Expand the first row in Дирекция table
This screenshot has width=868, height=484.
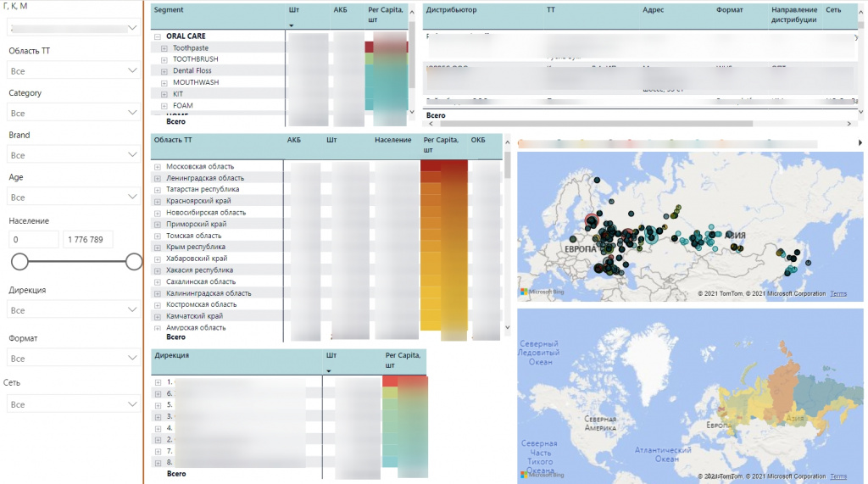158,382
